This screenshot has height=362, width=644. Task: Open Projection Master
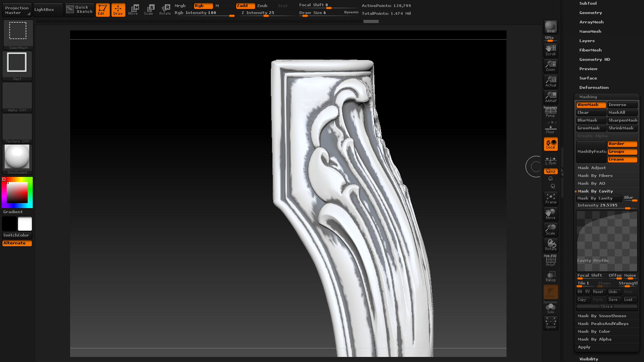pos(16,9)
